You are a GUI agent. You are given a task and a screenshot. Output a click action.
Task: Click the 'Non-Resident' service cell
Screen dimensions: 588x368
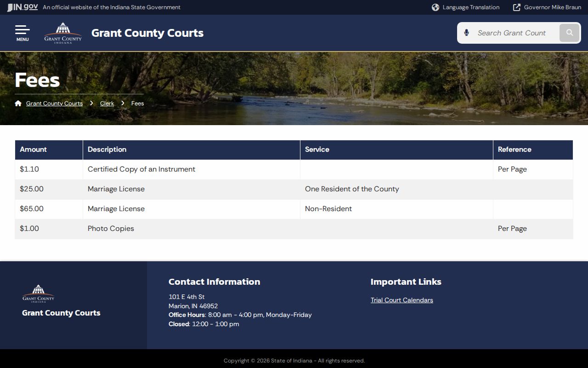click(x=396, y=209)
